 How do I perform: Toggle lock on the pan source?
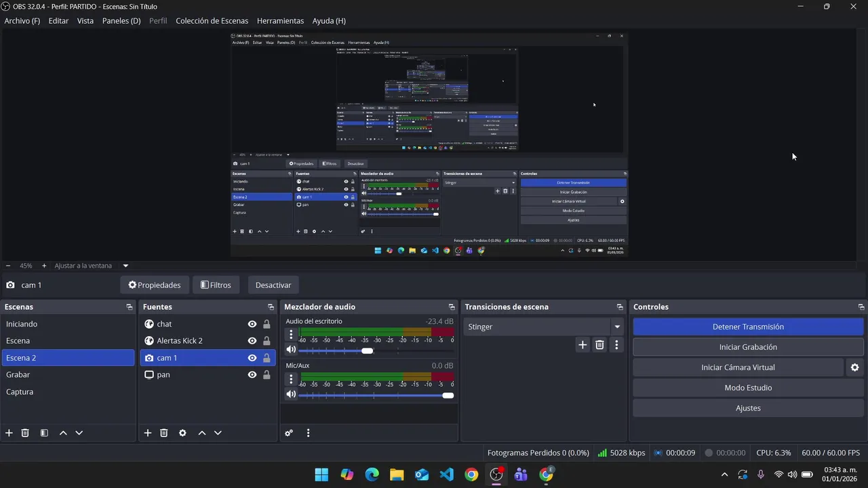click(x=267, y=375)
